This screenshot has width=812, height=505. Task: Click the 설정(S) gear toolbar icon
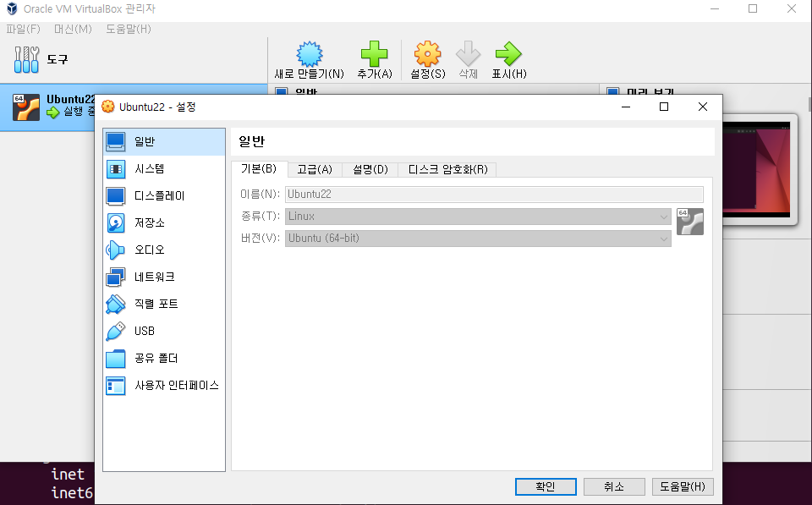click(x=427, y=54)
